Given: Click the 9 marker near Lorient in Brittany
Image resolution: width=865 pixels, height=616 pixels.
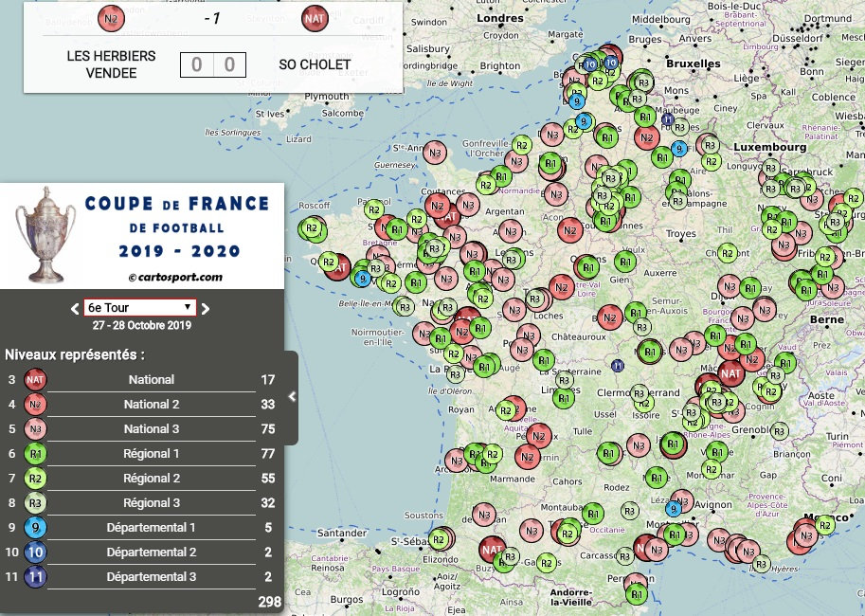Looking at the screenshot, I should [x=362, y=279].
